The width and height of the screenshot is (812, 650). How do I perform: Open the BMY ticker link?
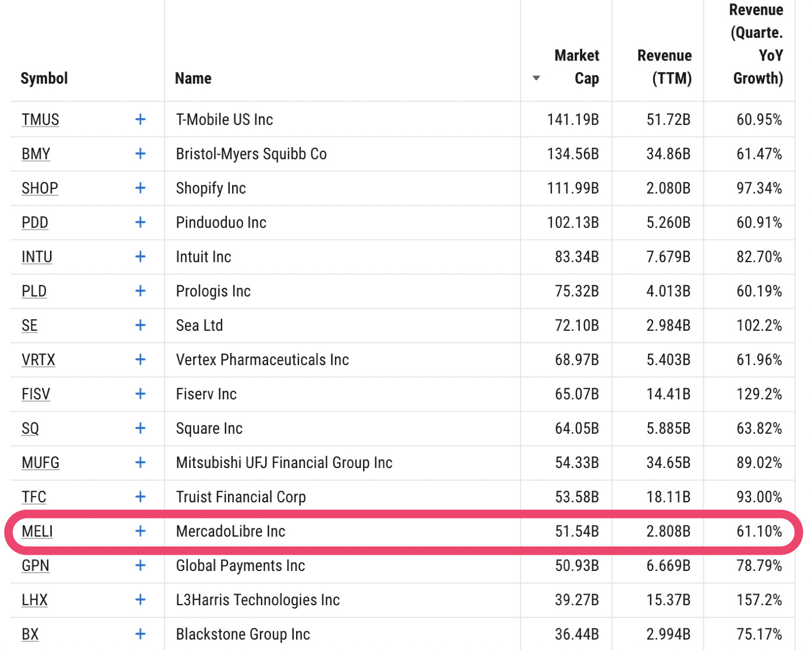[x=35, y=154]
